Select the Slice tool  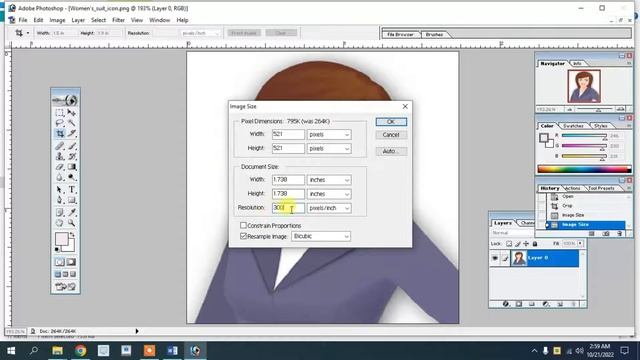(x=71, y=133)
